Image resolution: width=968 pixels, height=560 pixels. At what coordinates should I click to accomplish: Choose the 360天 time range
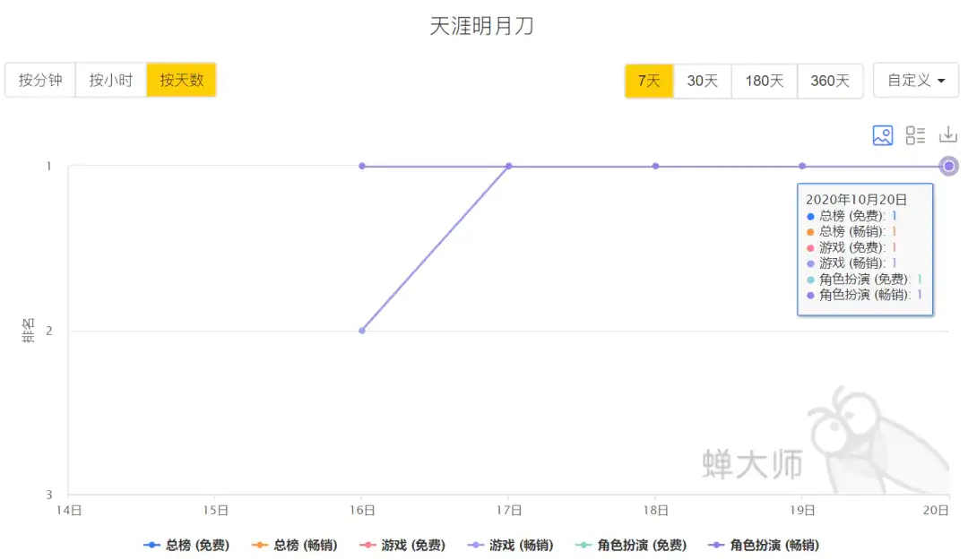click(830, 81)
